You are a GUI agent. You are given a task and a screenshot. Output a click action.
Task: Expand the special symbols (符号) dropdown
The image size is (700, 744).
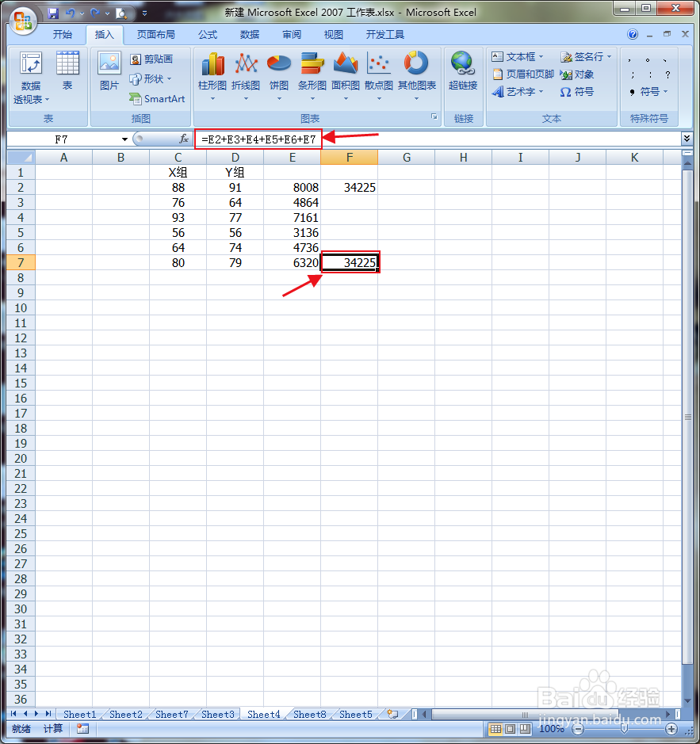click(x=665, y=92)
